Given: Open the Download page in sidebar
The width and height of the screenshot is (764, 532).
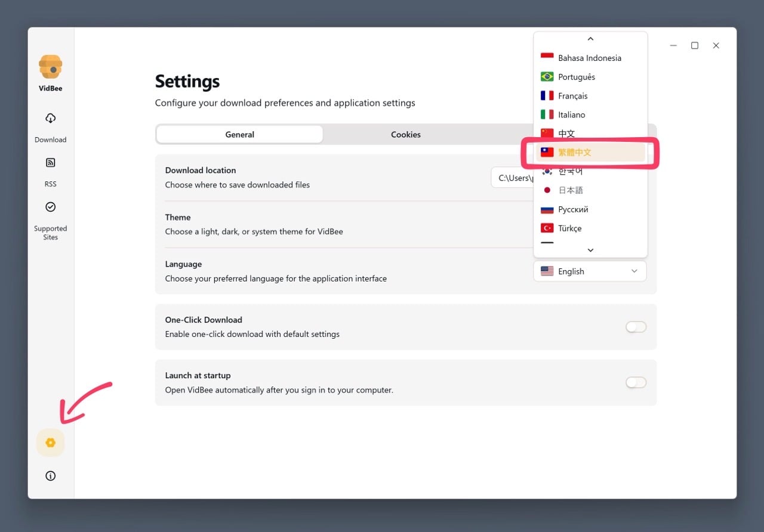Looking at the screenshot, I should click(x=50, y=126).
